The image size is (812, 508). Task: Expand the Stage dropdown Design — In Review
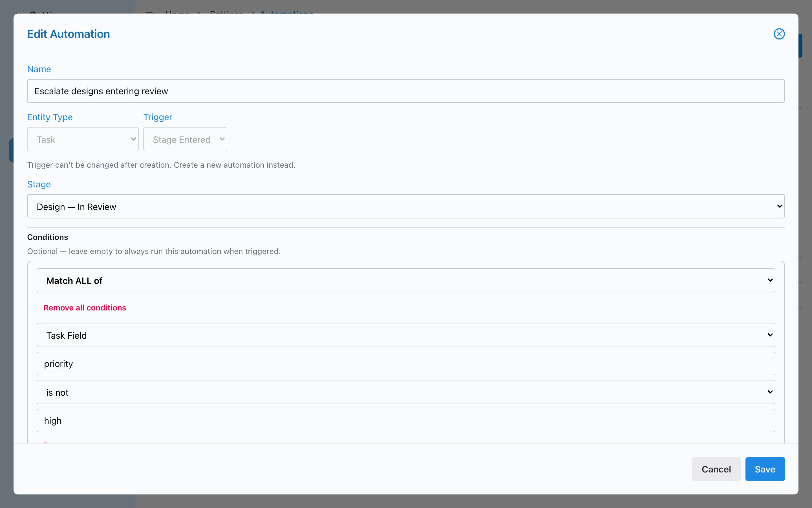406,206
